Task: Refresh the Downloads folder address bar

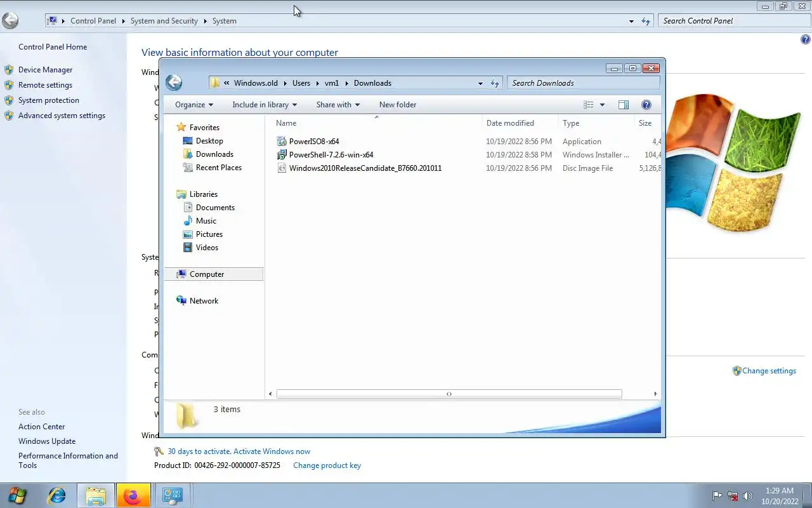Action: click(x=495, y=83)
